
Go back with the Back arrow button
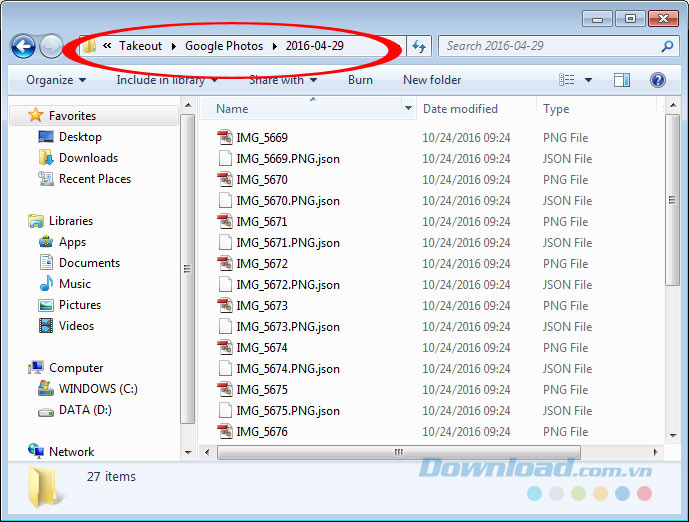click(x=23, y=46)
